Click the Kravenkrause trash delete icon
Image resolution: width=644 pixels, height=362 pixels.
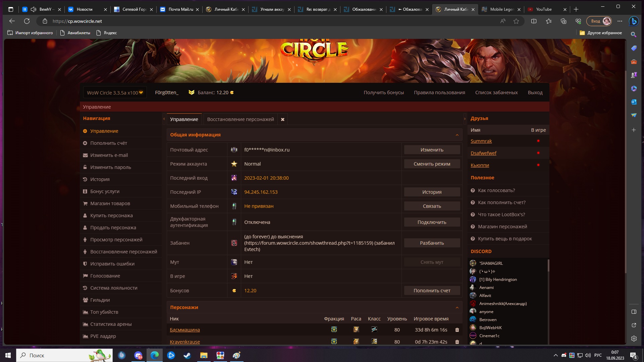click(457, 342)
